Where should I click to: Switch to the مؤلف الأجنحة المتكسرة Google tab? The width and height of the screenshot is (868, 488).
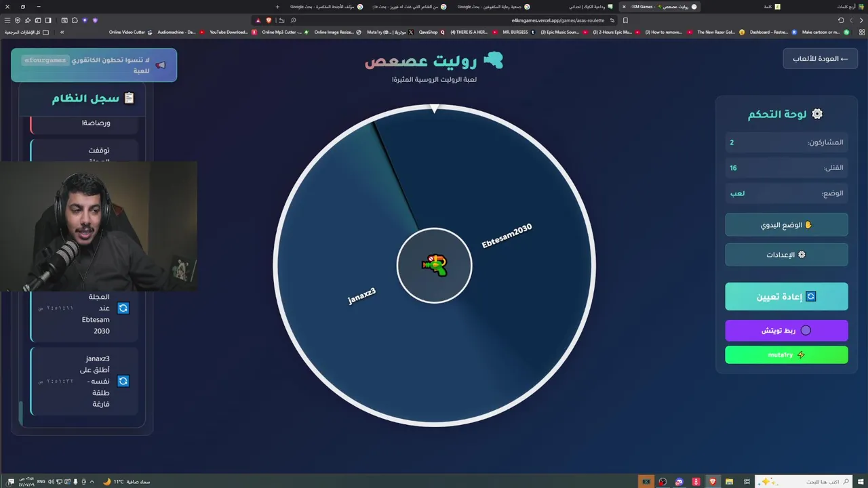[x=327, y=7]
